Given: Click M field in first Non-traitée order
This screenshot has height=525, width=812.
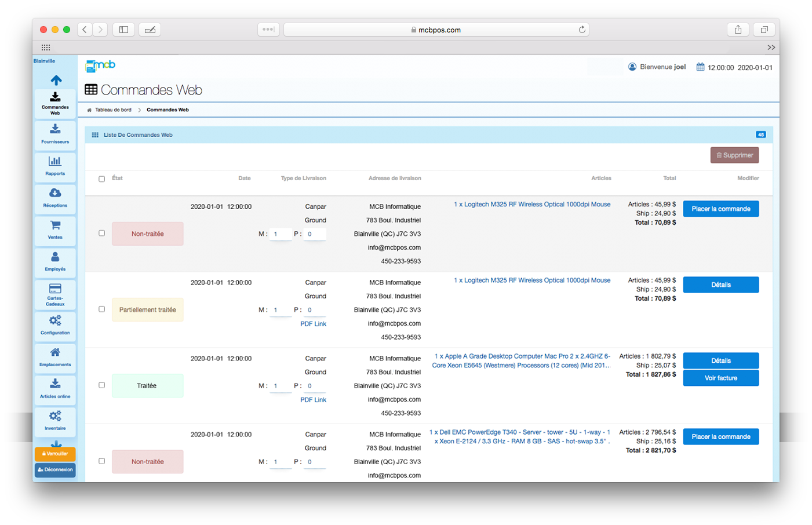Looking at the screenshot, I should 281,234.
